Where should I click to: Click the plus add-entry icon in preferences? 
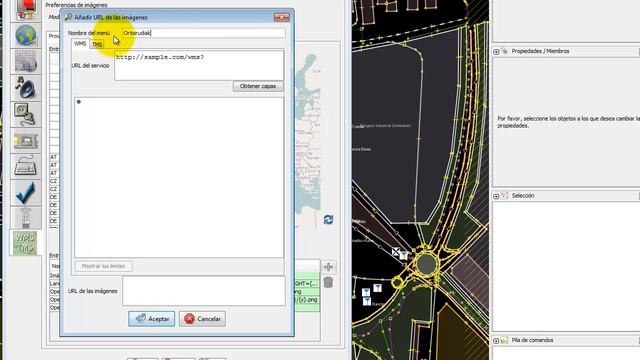[x=329, y=267]
